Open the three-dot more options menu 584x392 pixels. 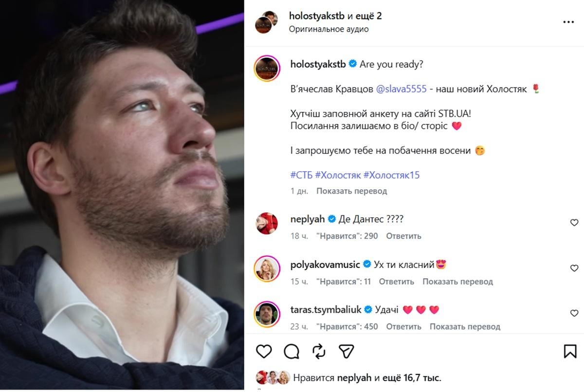568,22
